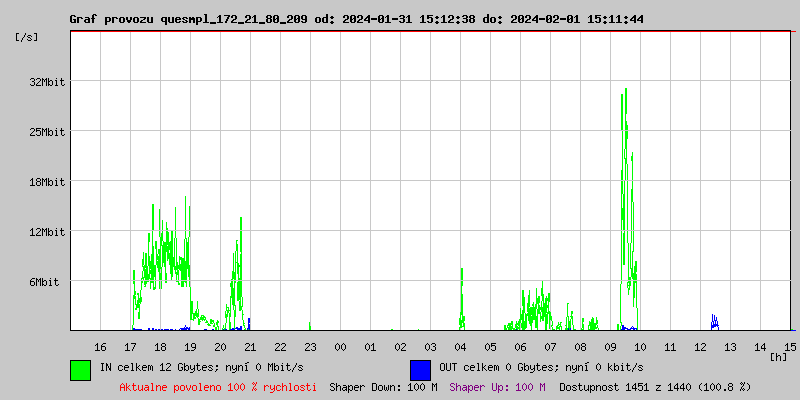Viewport: 800px width, 400px height.
Task: Click the blue OUT legend swatch
Action: click(x=420, y=369)
